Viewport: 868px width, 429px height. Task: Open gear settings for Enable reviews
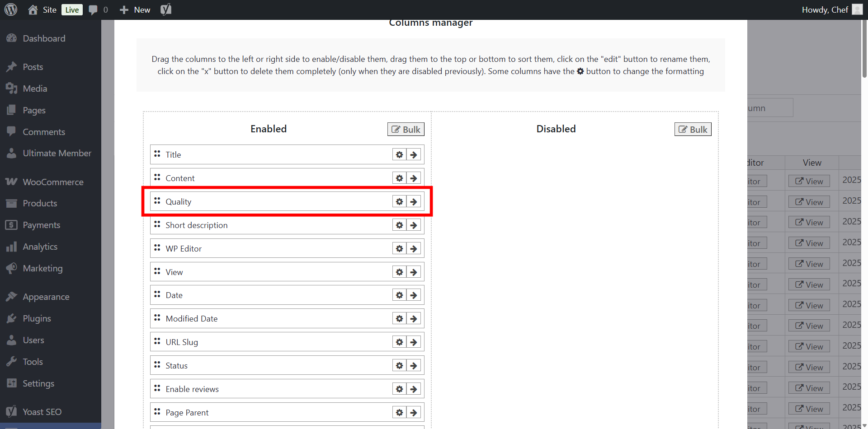(x=399, y=389)
